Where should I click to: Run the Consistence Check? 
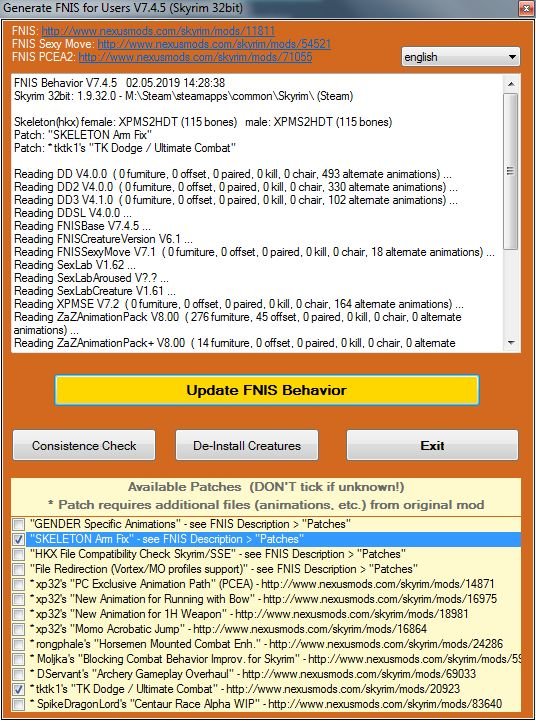coord(84,445)
